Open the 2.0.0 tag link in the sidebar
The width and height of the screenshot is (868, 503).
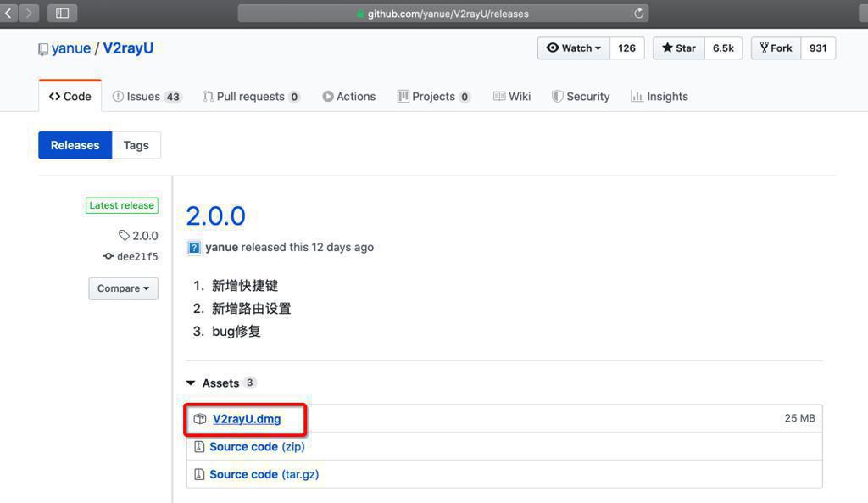click(138, 236)
